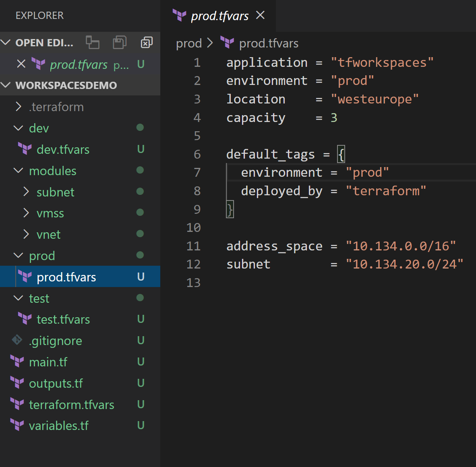The height and width of the screenshot is (467, 476).
Task: Expand the vmss folder
Action: (x=26, y=213)
